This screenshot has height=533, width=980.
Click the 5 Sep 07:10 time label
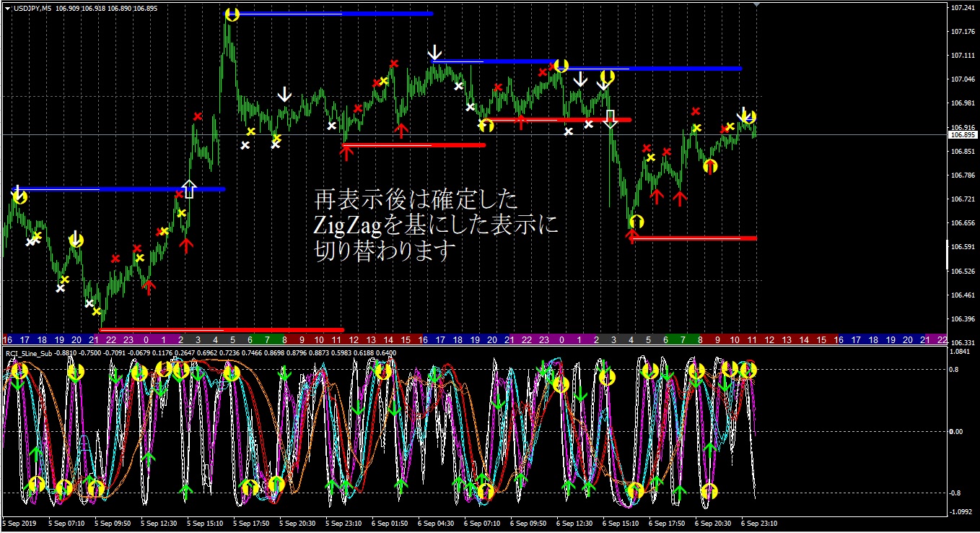66,523
